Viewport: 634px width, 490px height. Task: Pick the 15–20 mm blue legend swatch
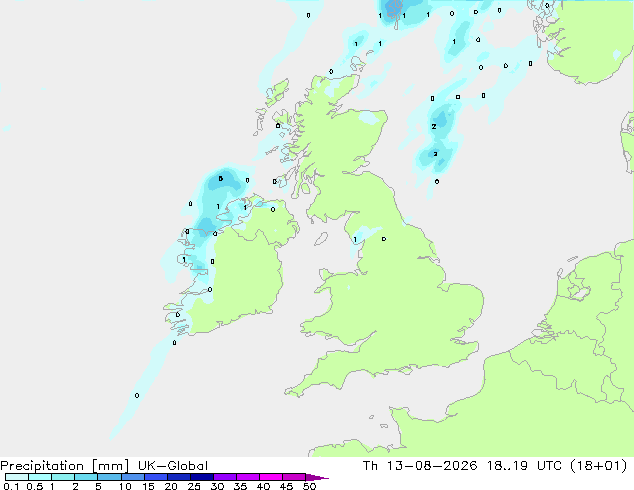coord(156,477)
